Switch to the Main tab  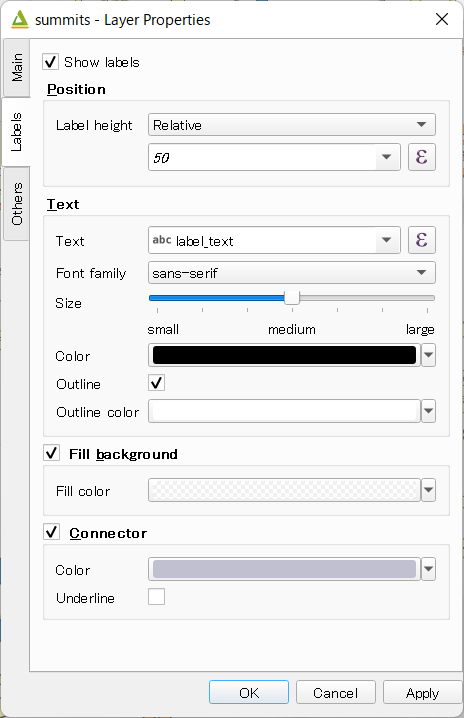pos(17,68)
